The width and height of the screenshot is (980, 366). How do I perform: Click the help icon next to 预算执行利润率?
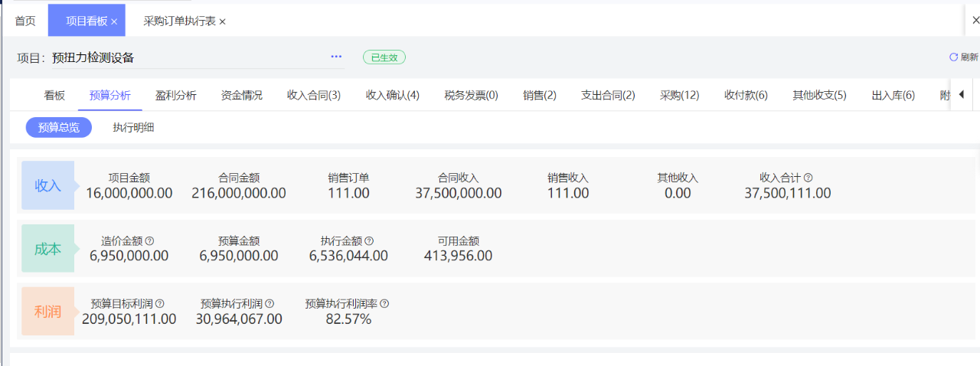384,303
